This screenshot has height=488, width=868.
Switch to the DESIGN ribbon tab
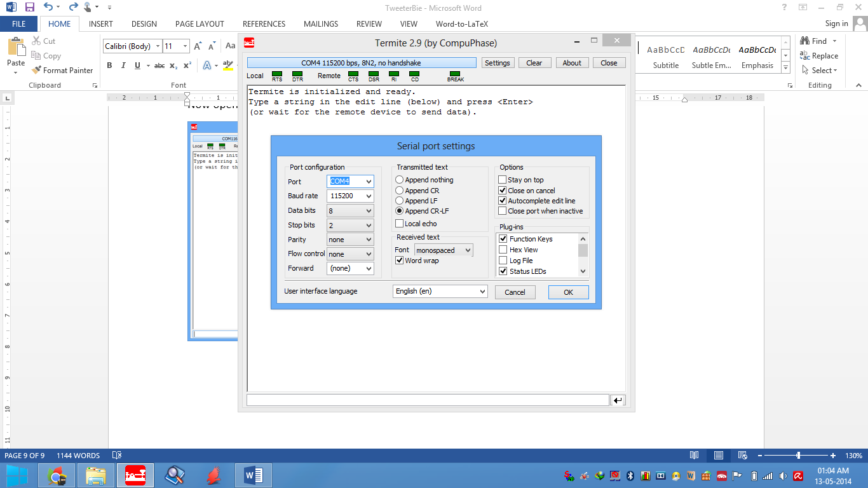tap(144, 24)
